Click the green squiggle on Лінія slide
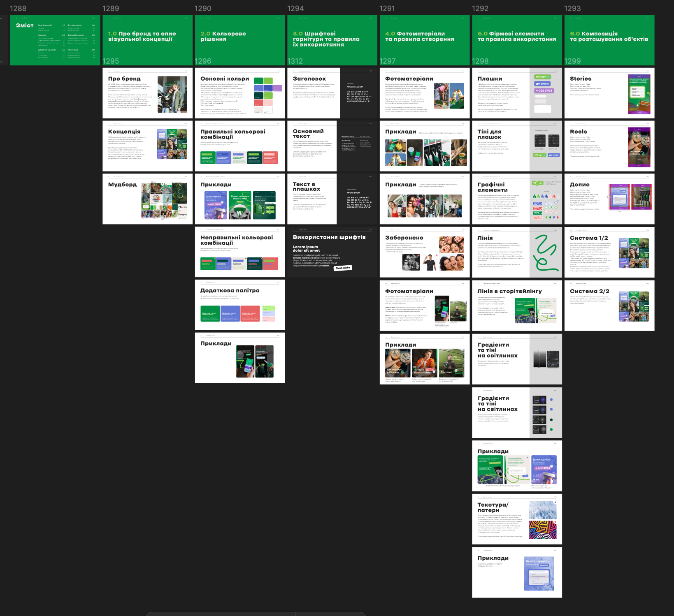 tap(545, 252)
